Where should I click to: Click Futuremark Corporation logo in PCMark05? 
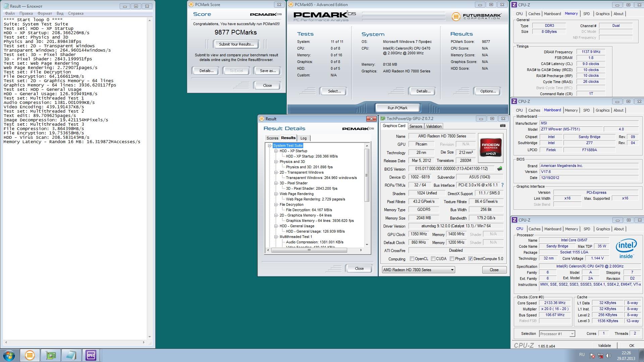tap(476, 16)
